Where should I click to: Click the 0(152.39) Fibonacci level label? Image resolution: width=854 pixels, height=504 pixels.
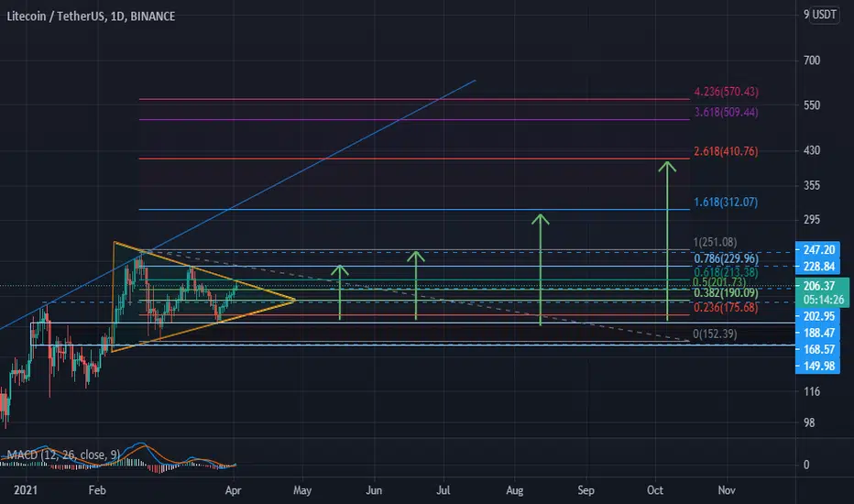715,334
